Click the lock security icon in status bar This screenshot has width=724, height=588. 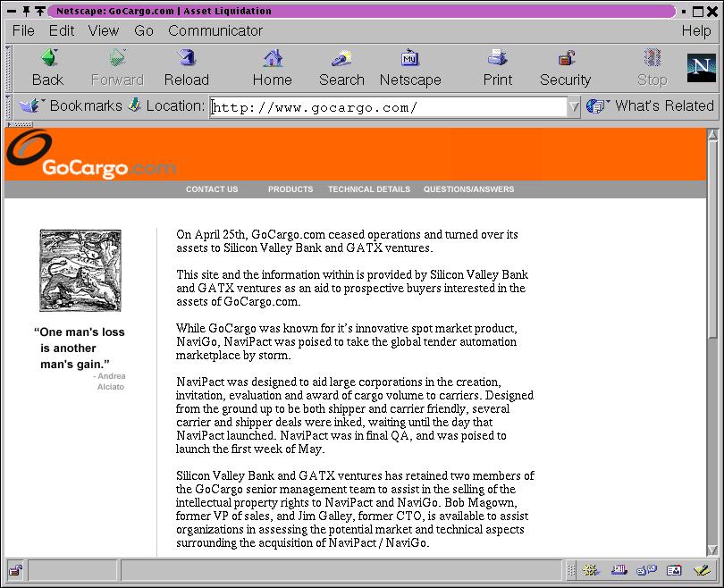click(15, 570)
